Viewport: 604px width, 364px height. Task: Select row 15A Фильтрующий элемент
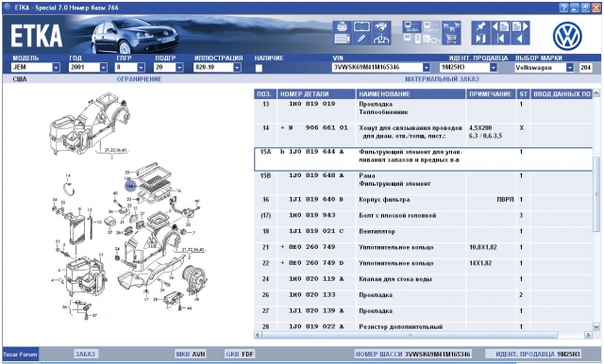click(423, 158)
